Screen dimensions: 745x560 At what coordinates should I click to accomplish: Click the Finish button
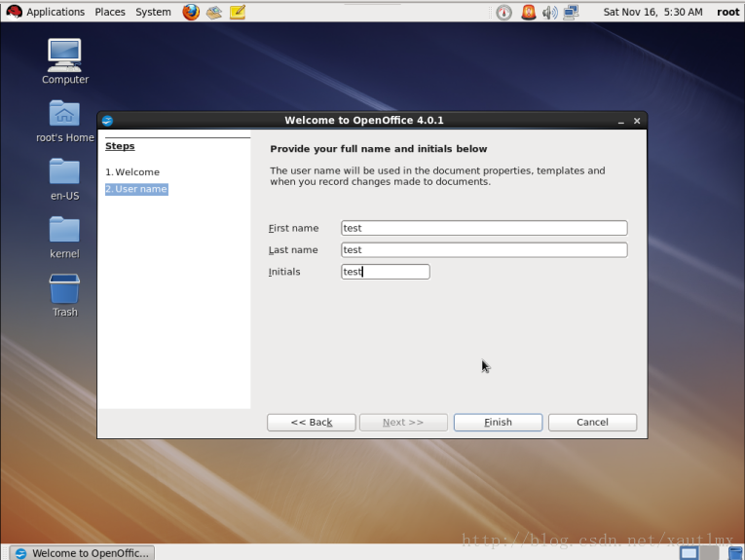498,423
